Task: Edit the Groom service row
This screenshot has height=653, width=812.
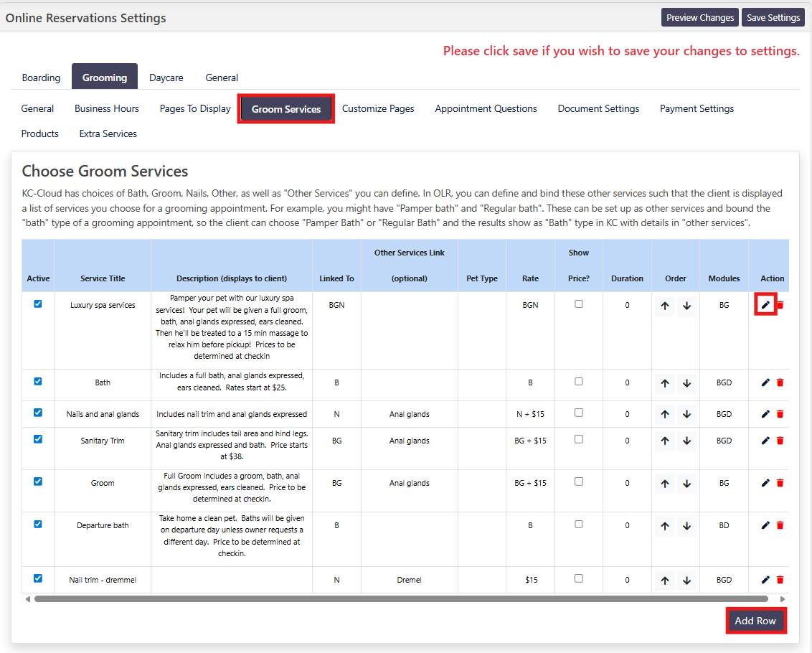Action: tap(765, 483)
